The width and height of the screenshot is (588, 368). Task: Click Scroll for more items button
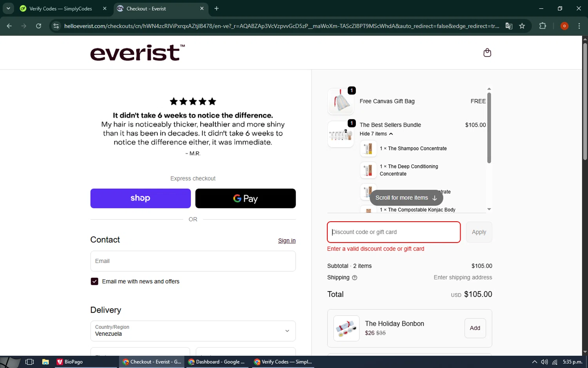click(x=406, y=198)
